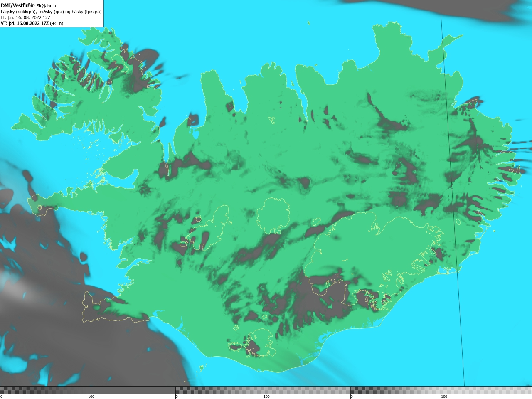The height and width of the screenshot is (399, 532).
Task: Select the 'VT: þri. 16.08.2022 17Z (+5 h)' line
Action: (x=32, y=23)
